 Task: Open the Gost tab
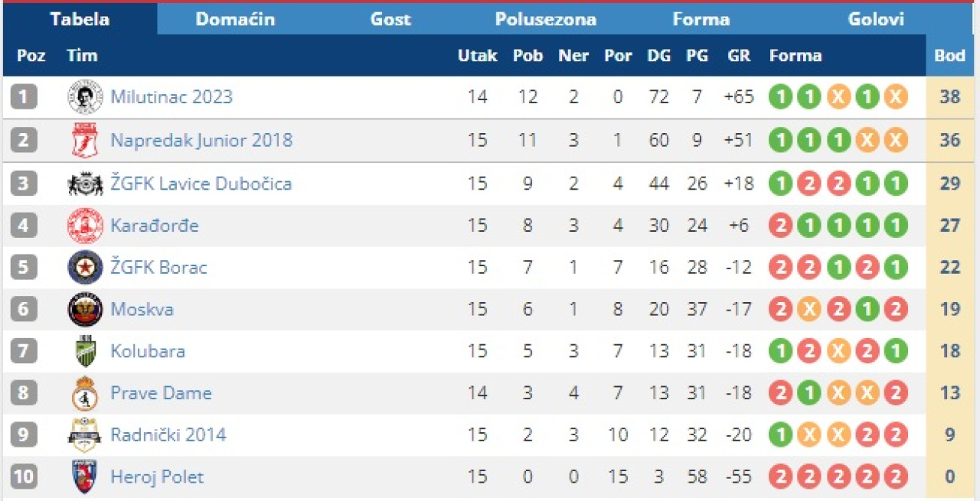click(390, 19)
